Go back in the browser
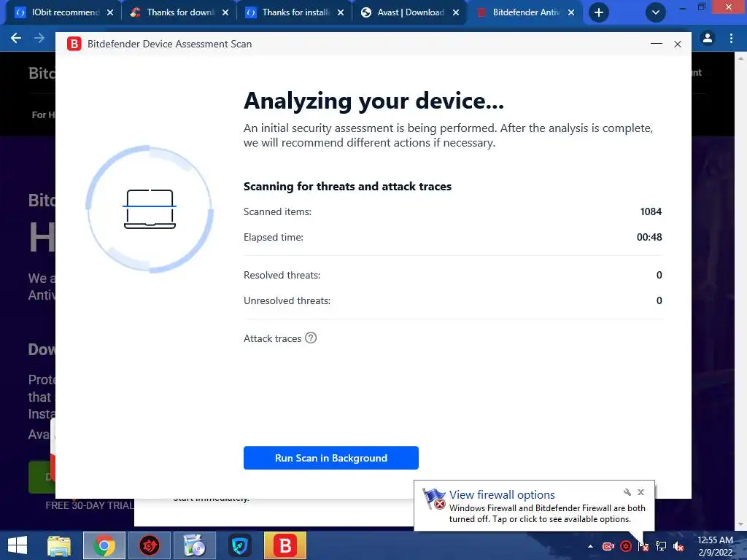 16,38
